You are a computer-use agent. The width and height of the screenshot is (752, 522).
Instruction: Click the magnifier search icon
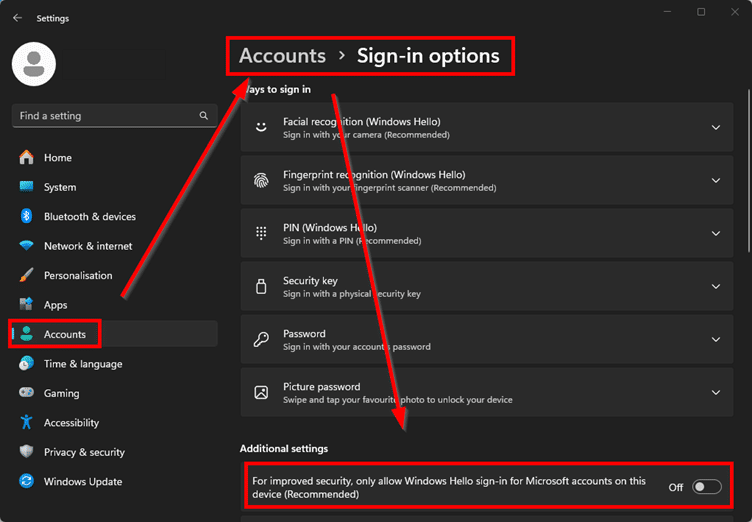pos(204,116)
